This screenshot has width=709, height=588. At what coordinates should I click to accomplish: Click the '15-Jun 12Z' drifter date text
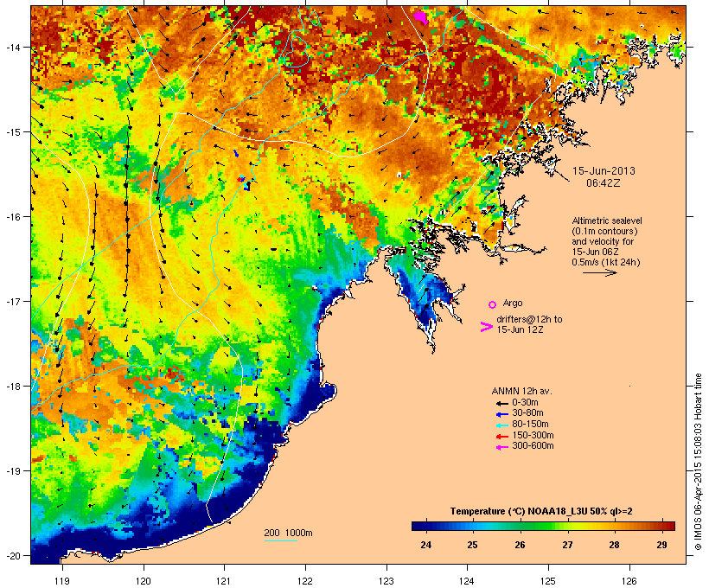click(x=520, y=329)
